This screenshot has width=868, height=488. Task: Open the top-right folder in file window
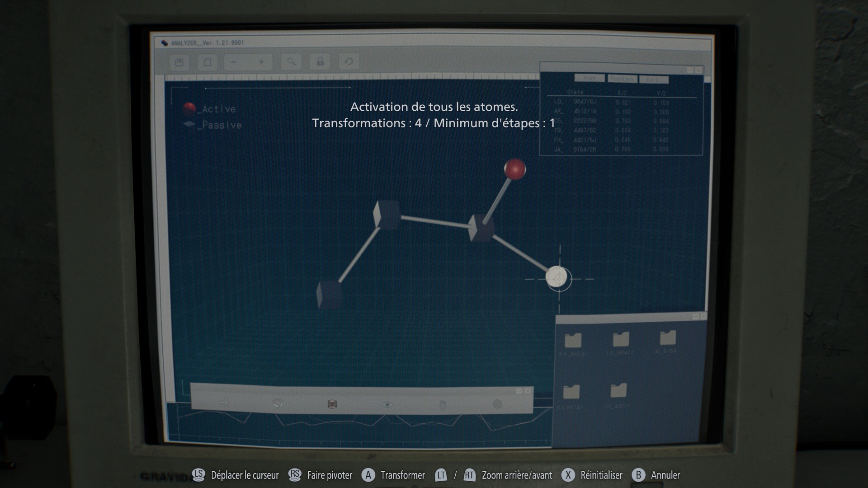point(667,338)
